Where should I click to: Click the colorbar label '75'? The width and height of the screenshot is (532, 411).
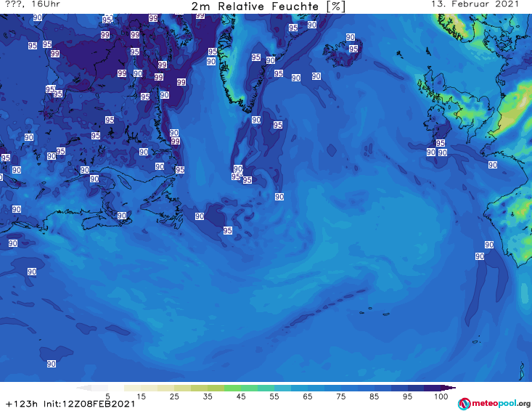point(341,396)
